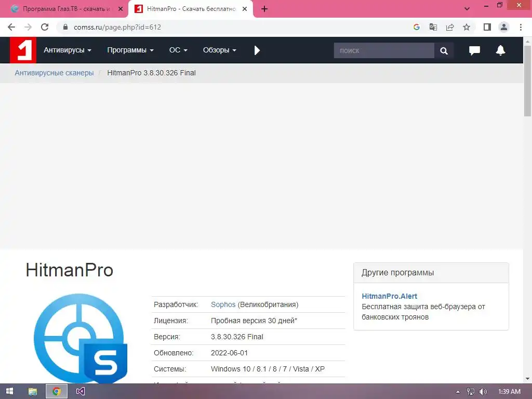This screenshot has width=532, height=399.
Task: Expand ОС dropdown menu
Action: point(178,50)
